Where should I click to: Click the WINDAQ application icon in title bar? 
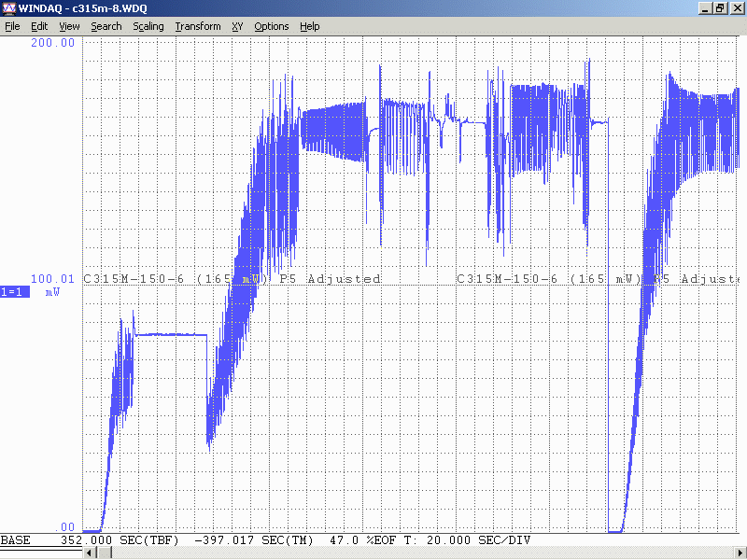[x=8, y=8]
